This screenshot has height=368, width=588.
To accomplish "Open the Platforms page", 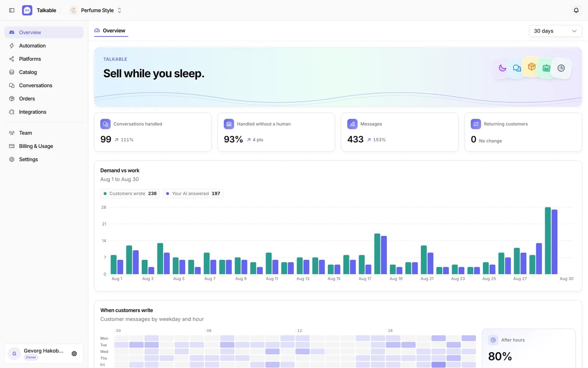I will (x=44, y=59).
